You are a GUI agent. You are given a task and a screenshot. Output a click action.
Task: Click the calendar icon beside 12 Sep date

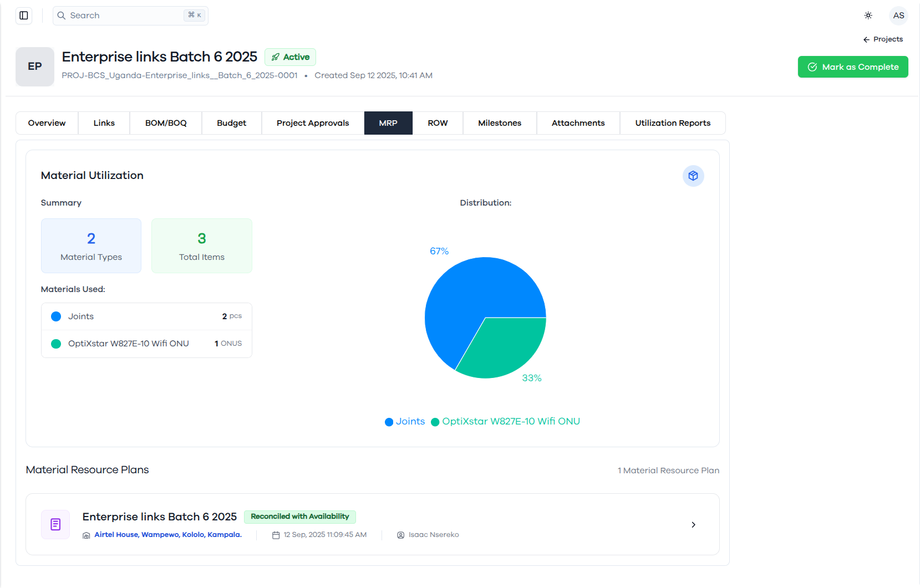point(276,535)
